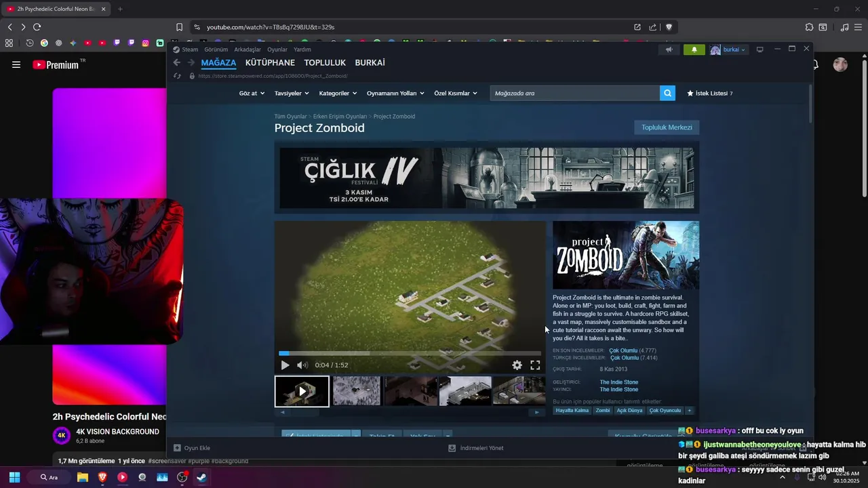Open the Hayatta Kalma tag
The image size is (868, 488).
(572, 411)
